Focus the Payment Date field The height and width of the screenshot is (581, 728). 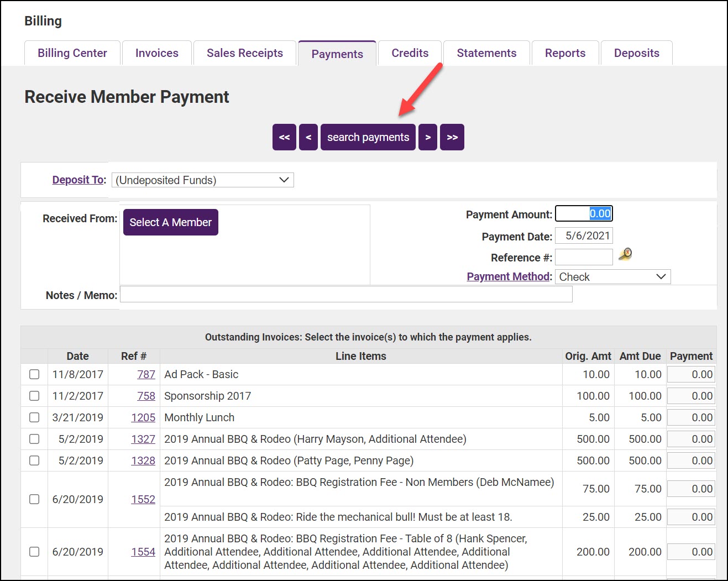coord(584,236)
